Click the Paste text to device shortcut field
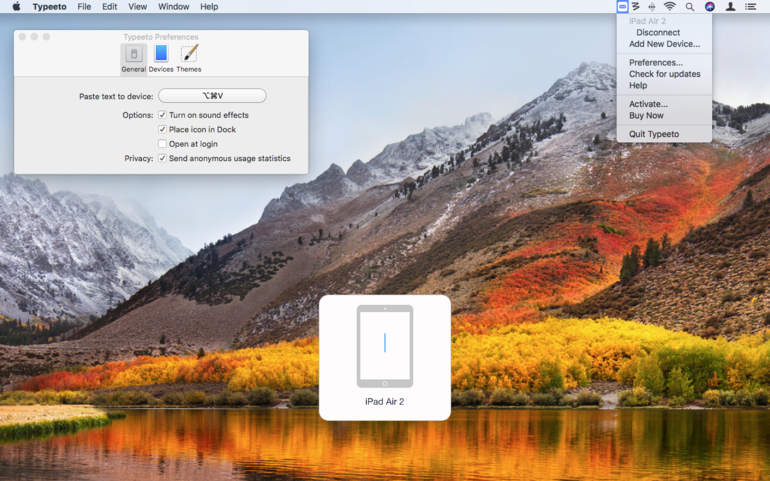Viewport: 770px width, 481px height. click(x=212, y=96)
